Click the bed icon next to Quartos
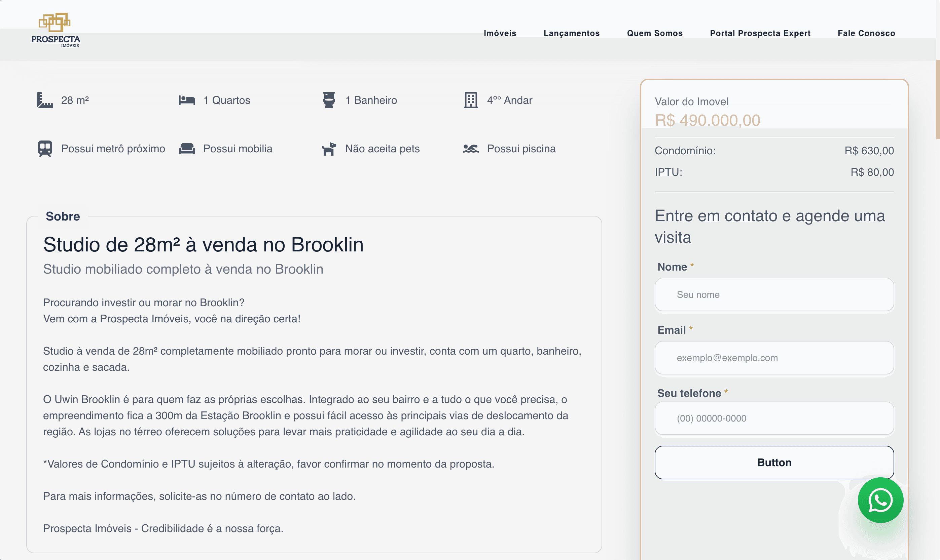This screenshot has height=560, width=940. point(187,101)
